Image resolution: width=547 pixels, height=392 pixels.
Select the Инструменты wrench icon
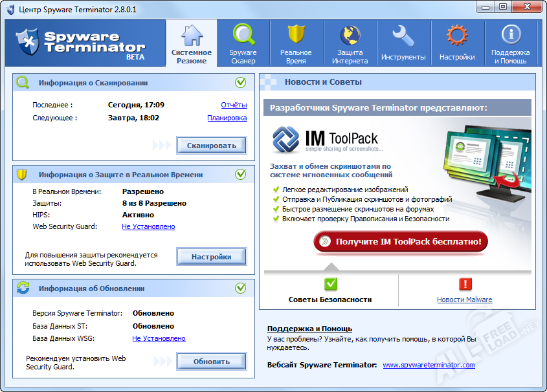click(x=403, y=36)
